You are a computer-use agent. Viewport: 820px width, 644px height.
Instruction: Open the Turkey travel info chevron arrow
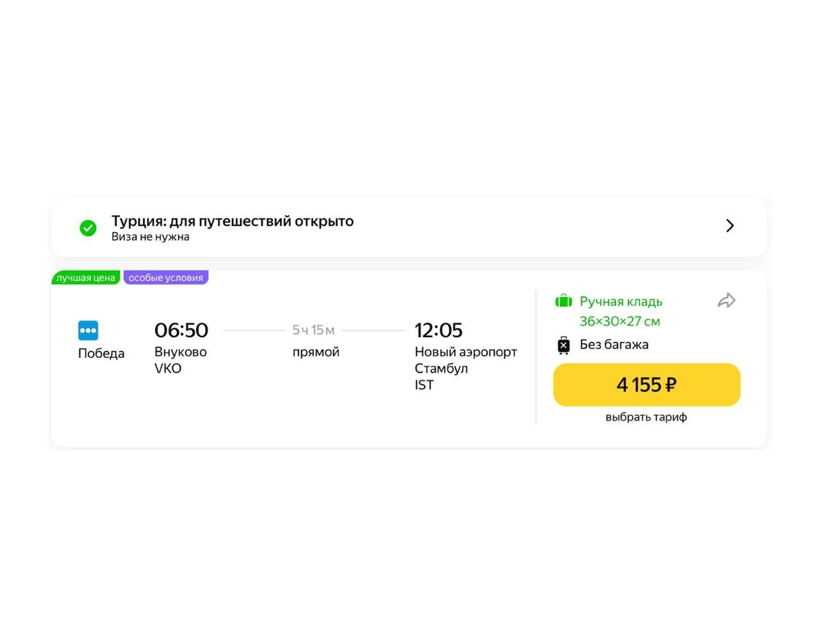730,225
